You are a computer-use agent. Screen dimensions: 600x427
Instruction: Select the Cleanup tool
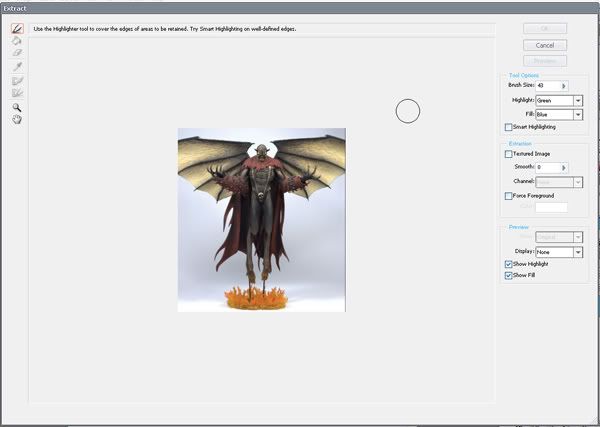(x=17, y=80)
